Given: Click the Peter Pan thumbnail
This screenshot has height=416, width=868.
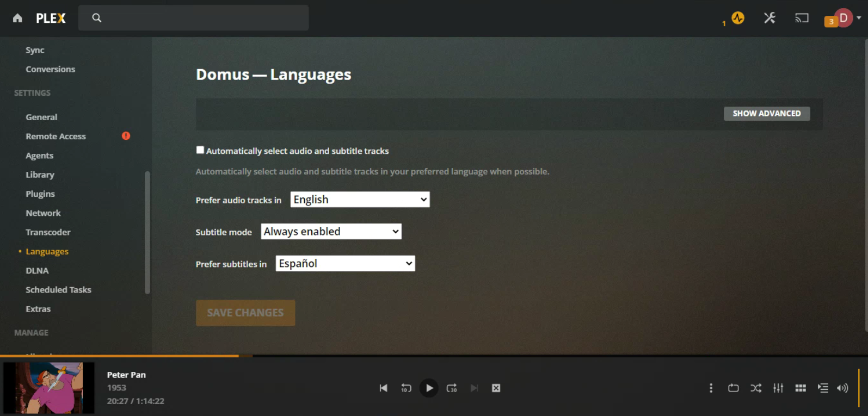Looking at the screenshot, I should [49, 388].
